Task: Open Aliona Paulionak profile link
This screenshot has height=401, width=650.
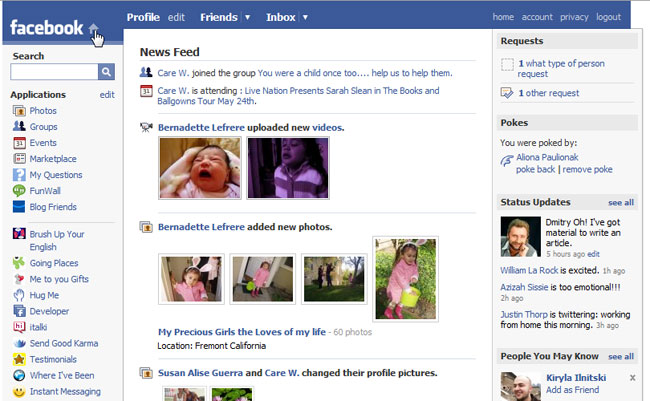Action: click(547, 157)
